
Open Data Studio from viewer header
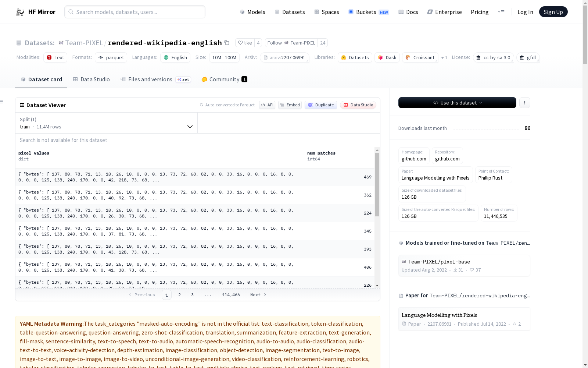tap(358, 105)
